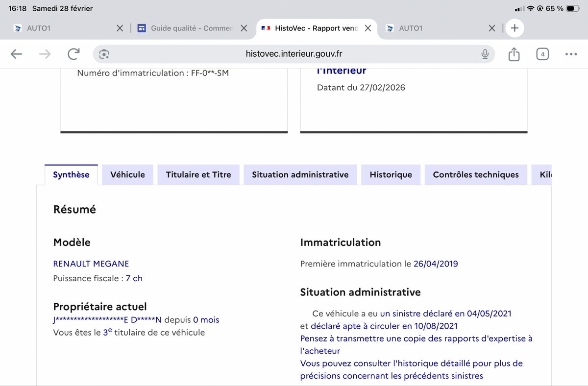Screen dimensions: 588x386
Task: Reload the HistoVec page
Action: pos(73,54)
